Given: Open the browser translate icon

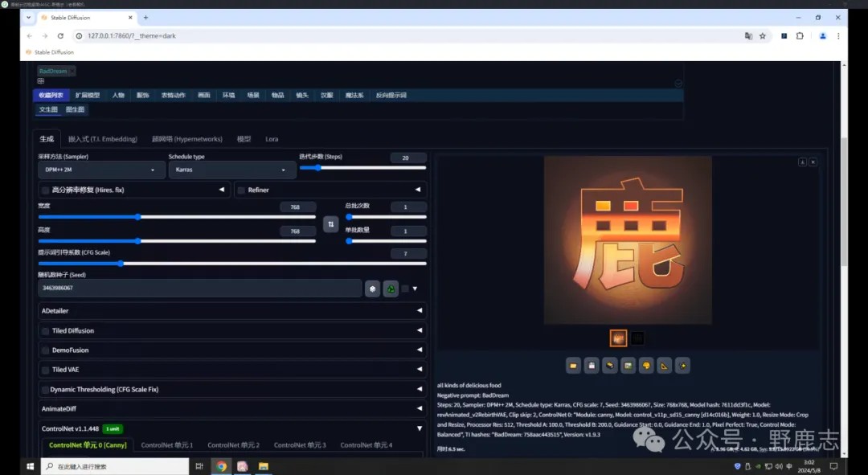Looking at the screenshot, I should [748, 36].
